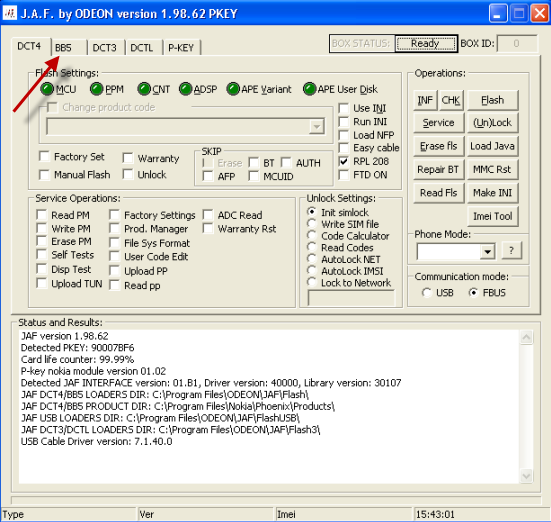Viewport: 551px width, 522px height.
Task: Check the Unlock checkbox in Flash Settings
Action: pyautogui.click(x=128, y=174)
